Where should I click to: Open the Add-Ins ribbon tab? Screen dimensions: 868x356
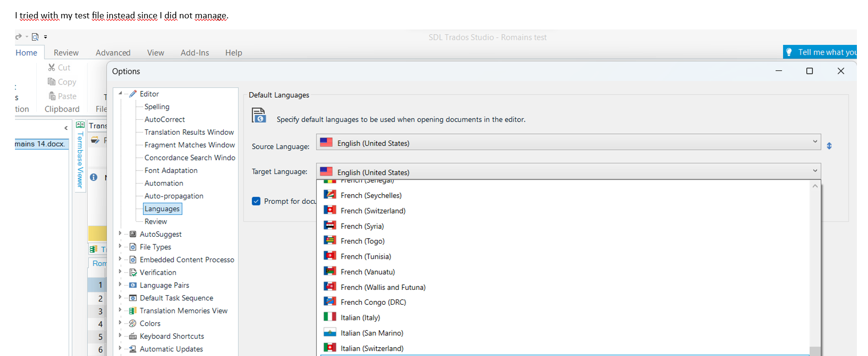[195, 53]
